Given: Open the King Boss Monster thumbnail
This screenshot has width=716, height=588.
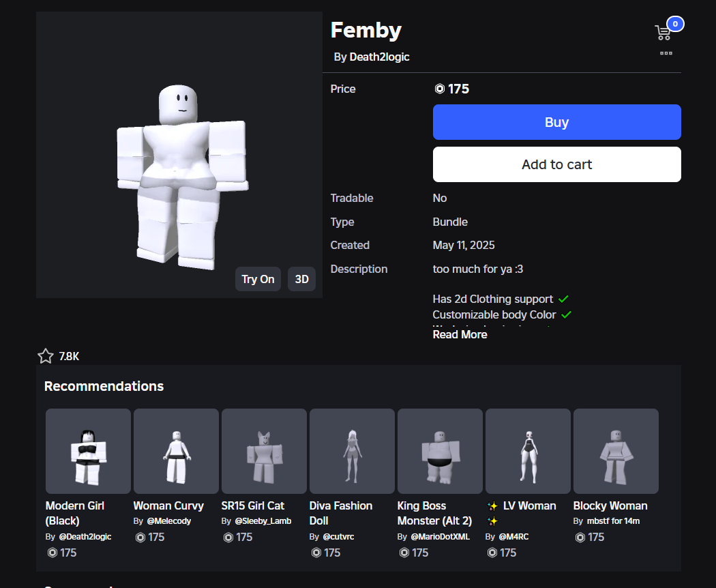Looking at the screenshot, I should pyautogui.click(x=441, y=451).
